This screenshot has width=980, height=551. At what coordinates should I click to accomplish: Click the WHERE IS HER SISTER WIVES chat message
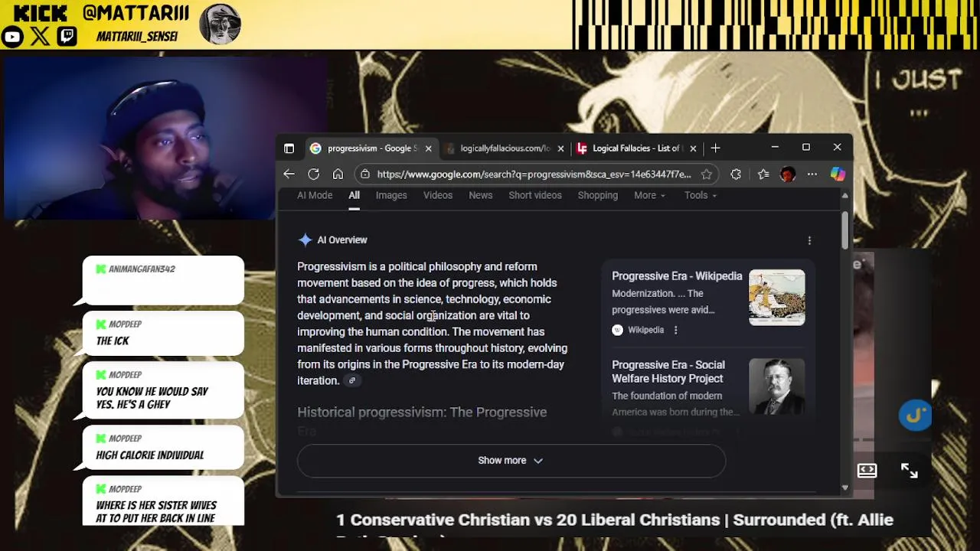[156, 512]
